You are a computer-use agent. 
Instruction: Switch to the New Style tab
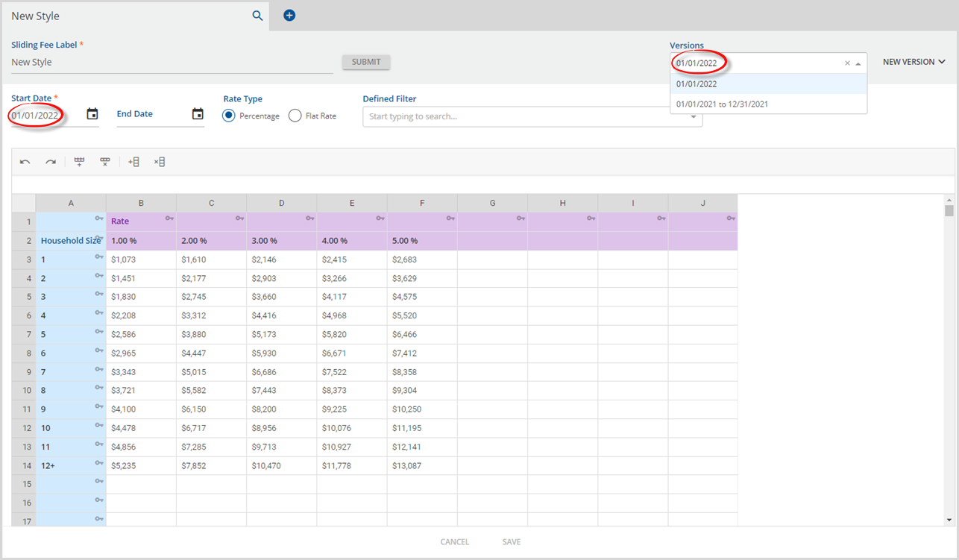112,15
